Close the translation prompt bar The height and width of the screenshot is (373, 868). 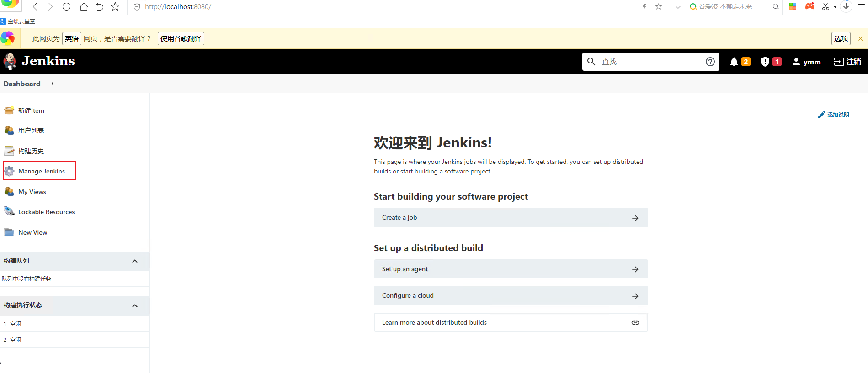(861, 39)
